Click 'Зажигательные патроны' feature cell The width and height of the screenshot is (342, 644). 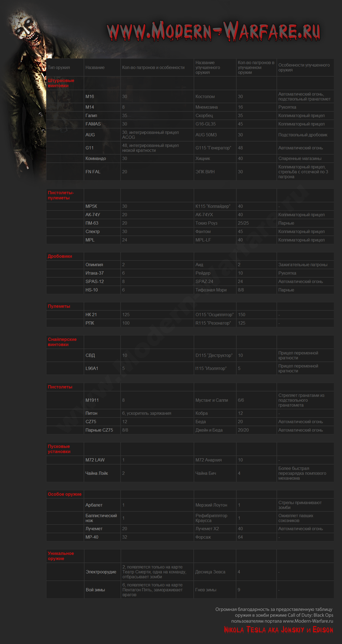[x=305, y=265]
